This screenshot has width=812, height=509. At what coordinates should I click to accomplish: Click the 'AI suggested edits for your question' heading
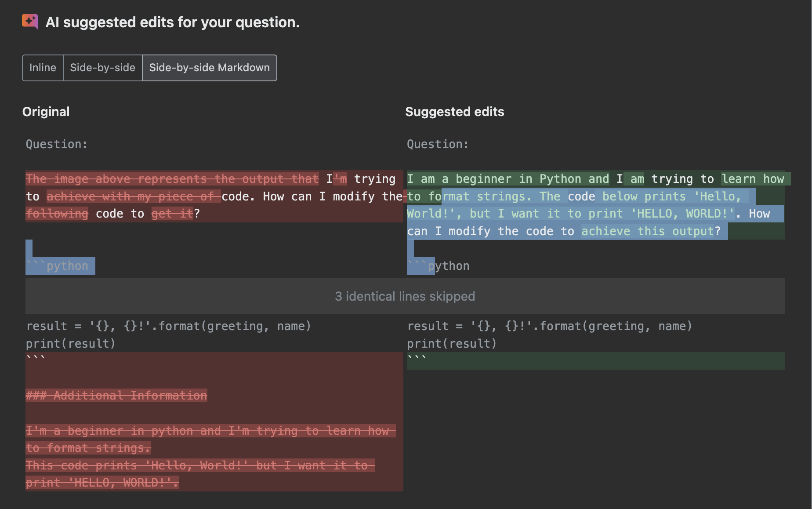click(172, 22)
